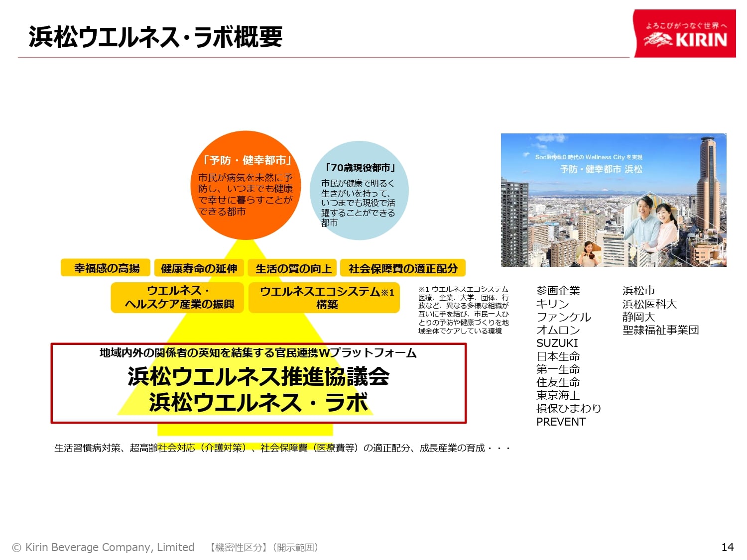Click the KIRIN logo in the corner
Screen dimensions: 747x560
click(x=684, y=33)
